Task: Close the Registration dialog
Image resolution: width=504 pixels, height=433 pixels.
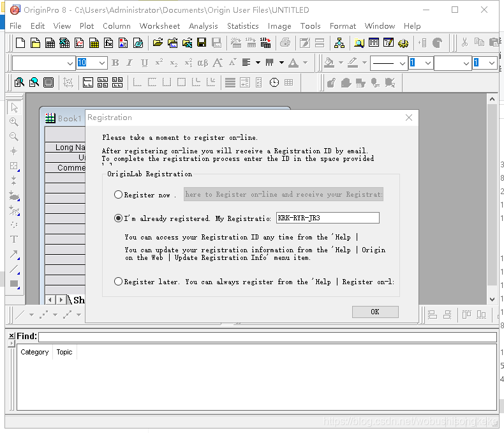Action: [409, 118]
